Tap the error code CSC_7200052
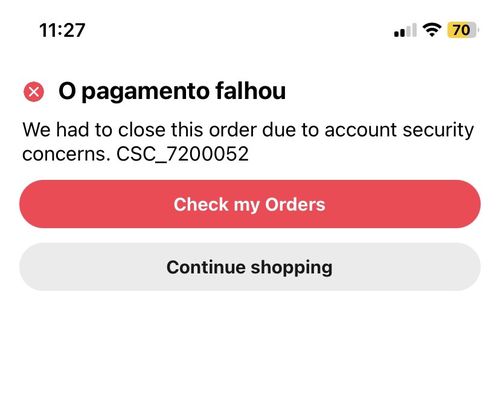Screen dimensions: 500x399 [x=182, y=154]
